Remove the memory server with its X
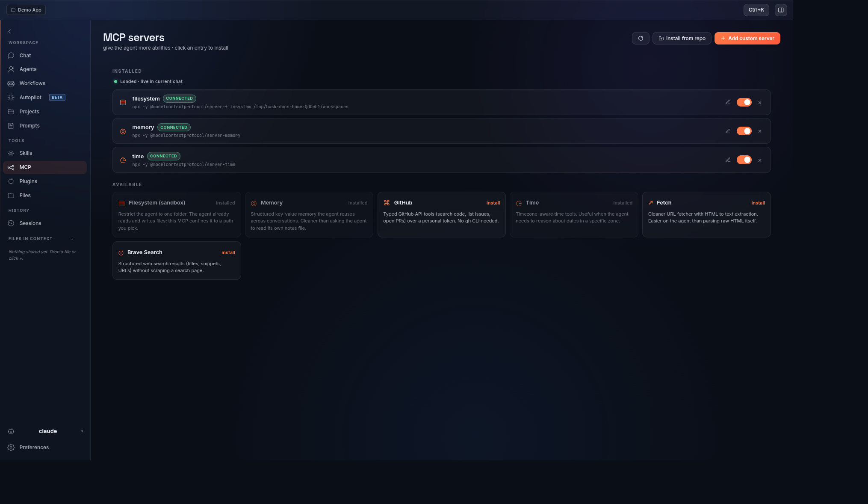 coord(760,131)
